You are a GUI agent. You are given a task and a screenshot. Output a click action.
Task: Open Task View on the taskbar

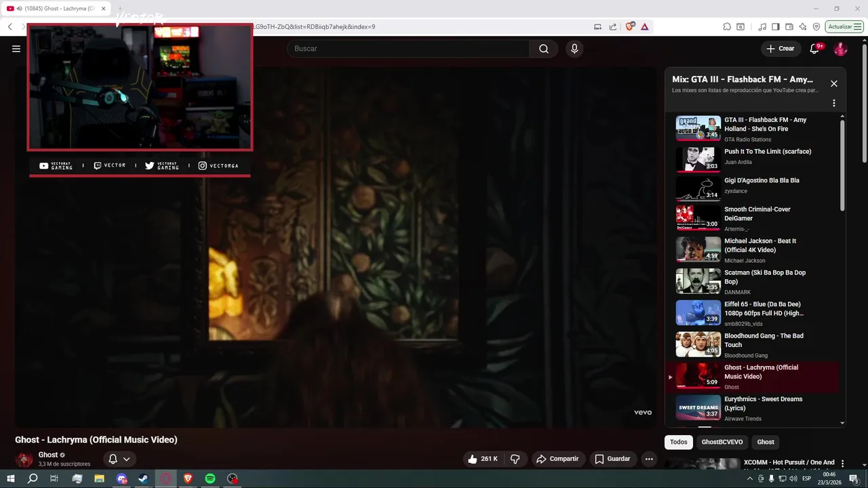(54, 479)
